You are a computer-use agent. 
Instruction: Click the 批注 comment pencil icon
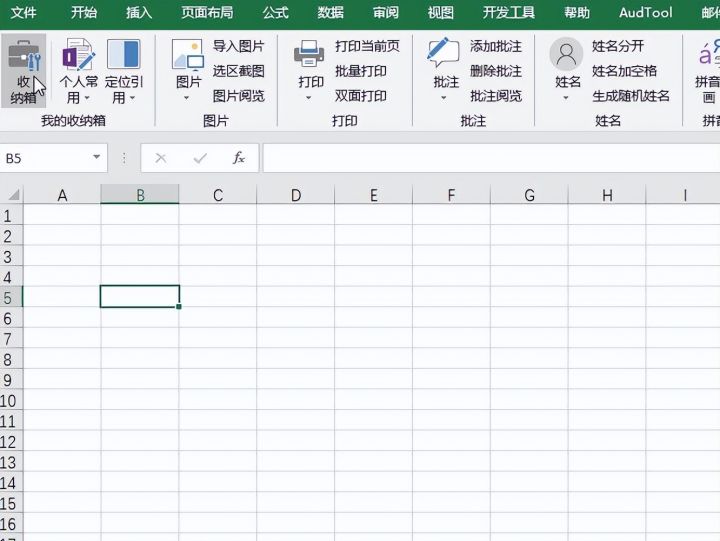[443, 53]
